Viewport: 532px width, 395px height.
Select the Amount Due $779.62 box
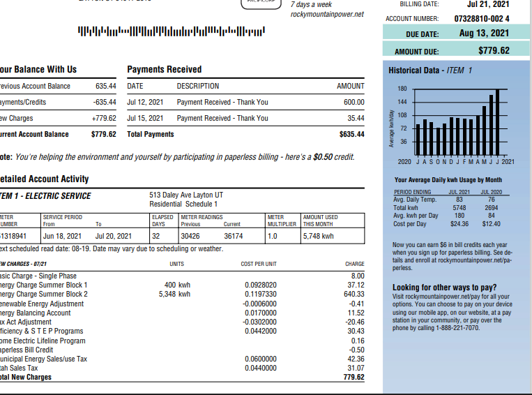(x=456, y=51)
